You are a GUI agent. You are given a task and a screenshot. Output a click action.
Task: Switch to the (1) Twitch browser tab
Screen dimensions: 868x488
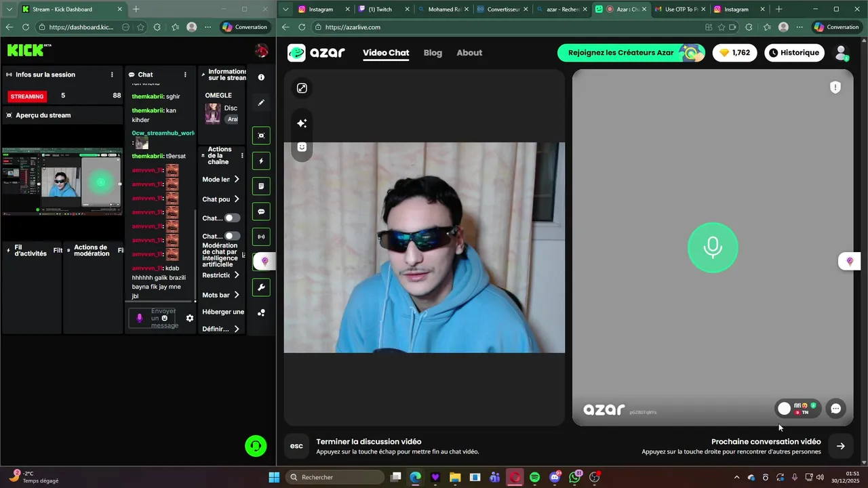click(384, 9)
